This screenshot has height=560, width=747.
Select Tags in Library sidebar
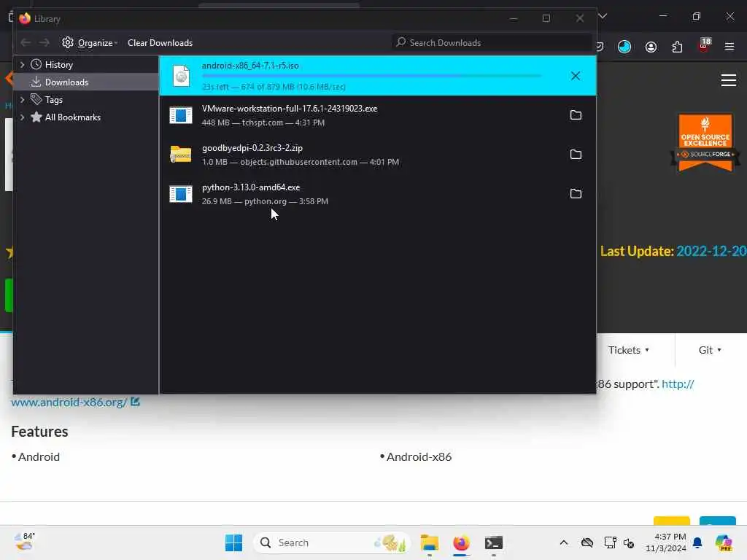coord(54,100)
